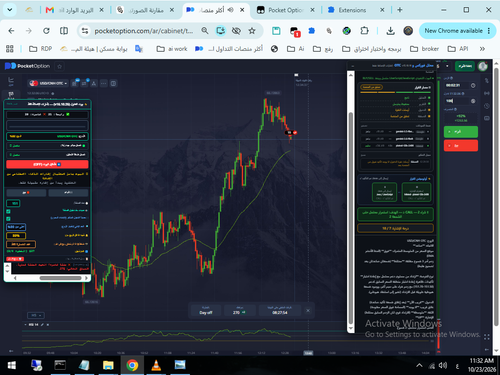Open the account balance dropdown arrow
The height and width of the screenshot is (375, 500).
pos(447,66)
